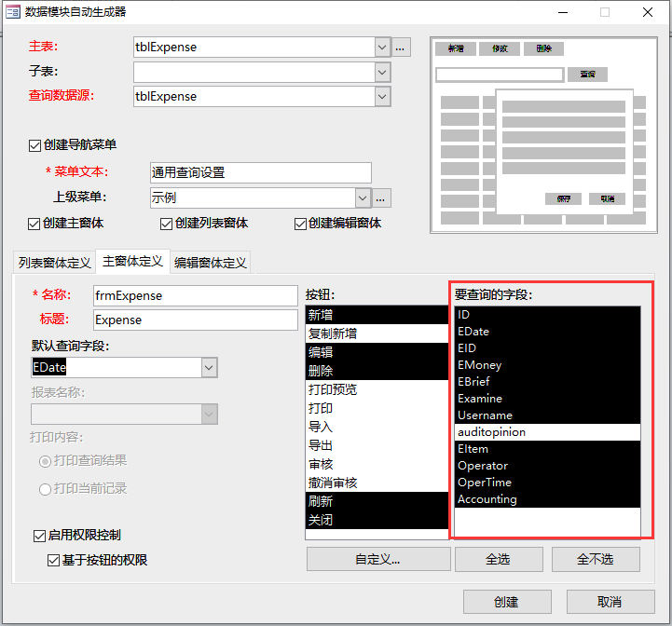Expand the sub-table (子表) dropdown
Viewport: 672px width, 626px height.
point(382,73)
